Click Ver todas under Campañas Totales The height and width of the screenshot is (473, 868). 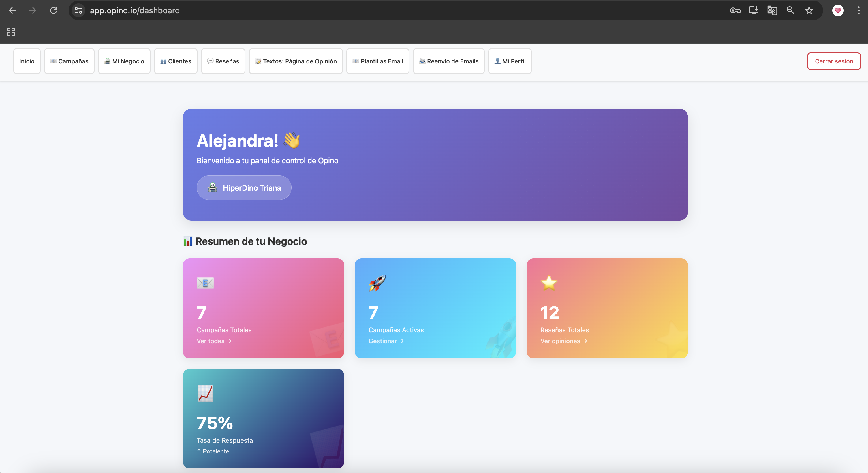pyautogui.click(x=214, y=341)
